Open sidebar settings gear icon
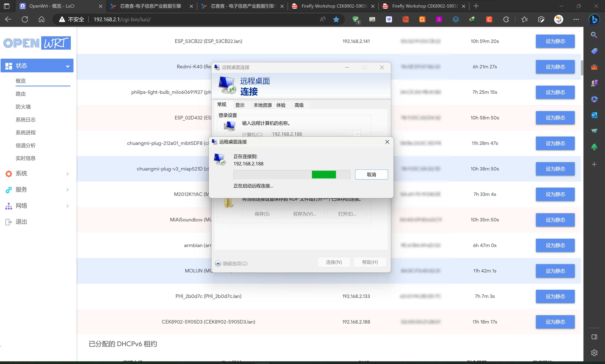The width and height of the screenshot is (605, 364). [594, 353]
